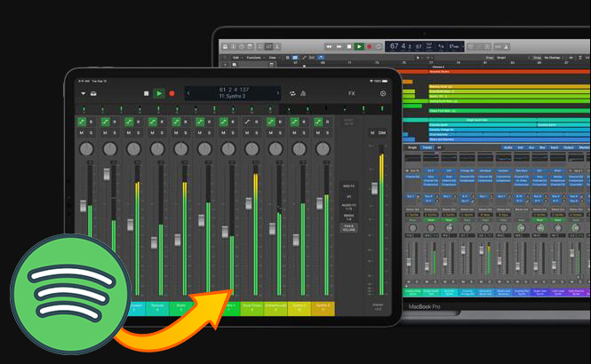Click pan knob of last iPad channel strip
591x364 pixels.
click(x=323, y=149)
